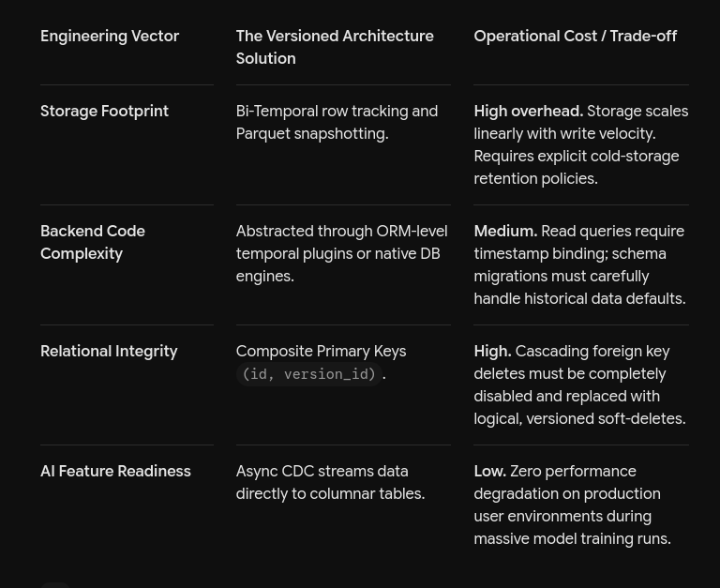
Task: Click the Bi-Temporal row tracking cell text
Action: pos(337,122)
